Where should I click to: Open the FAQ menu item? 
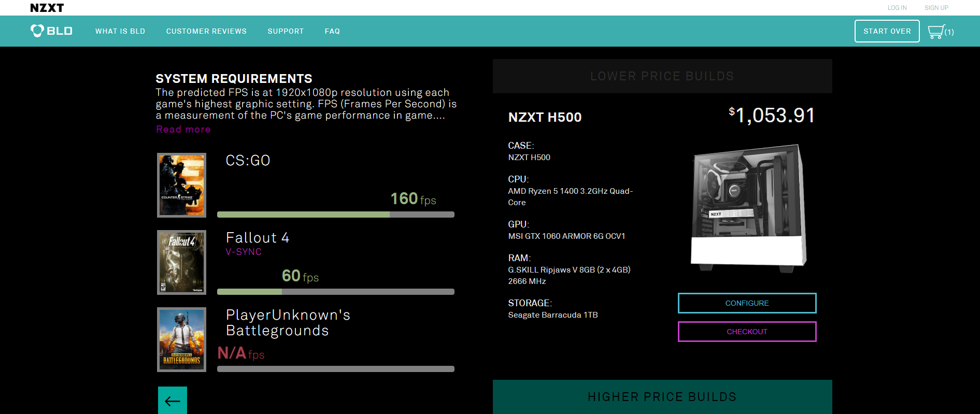[332, 31]
